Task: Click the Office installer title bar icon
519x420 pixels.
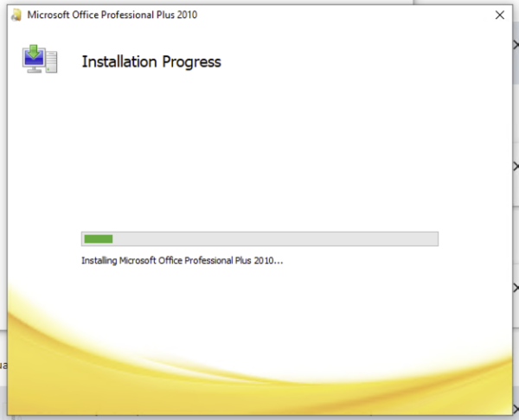Action: pyautogui.click(x=16, y=15)
